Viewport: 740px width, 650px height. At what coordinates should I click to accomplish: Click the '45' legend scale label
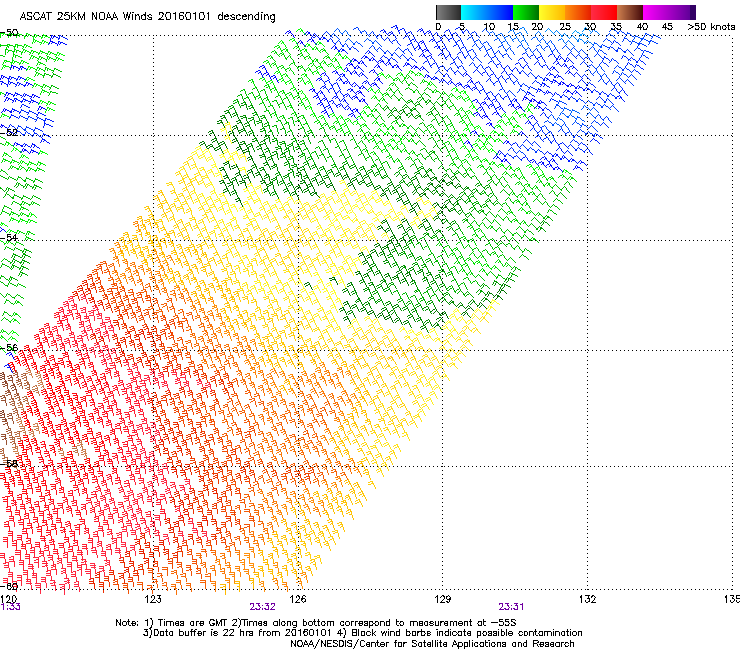tap(667, 27)
